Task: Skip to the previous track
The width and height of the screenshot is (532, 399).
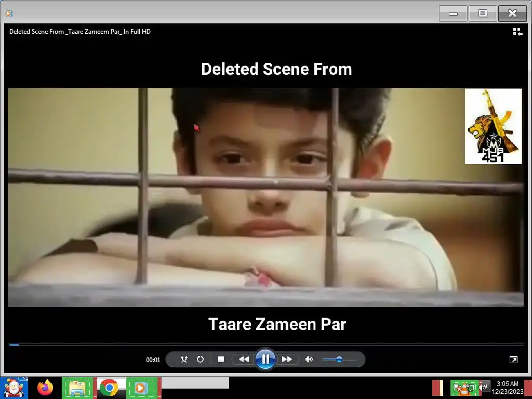Action: point(244,360)
